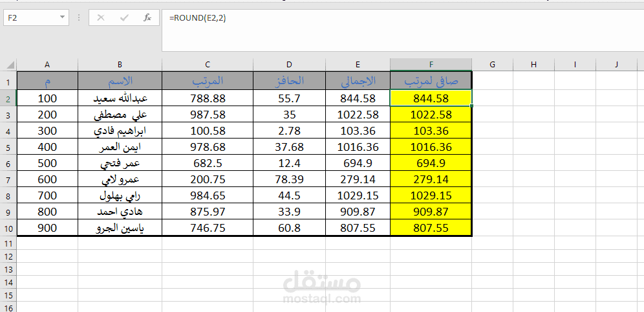Select yellow cell 694.9 in column F

click(x=431, y=163)
